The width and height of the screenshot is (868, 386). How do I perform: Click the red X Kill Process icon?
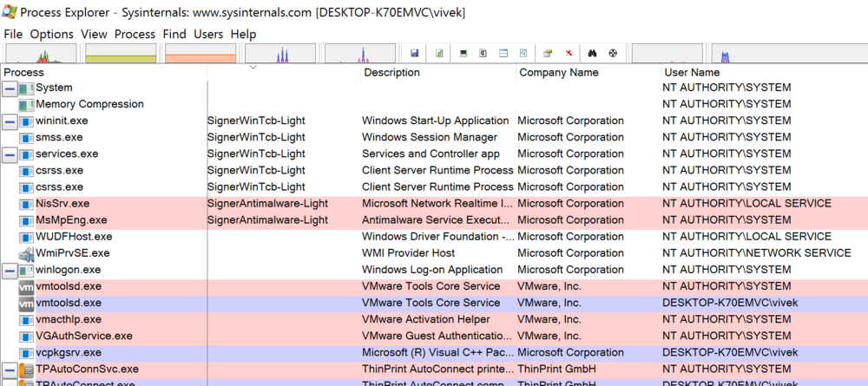(569, 53)
